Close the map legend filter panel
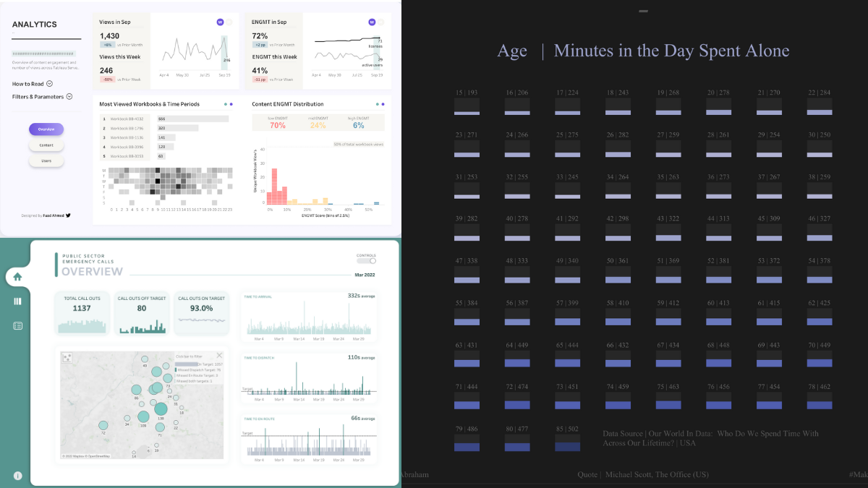 pos(219,355)
